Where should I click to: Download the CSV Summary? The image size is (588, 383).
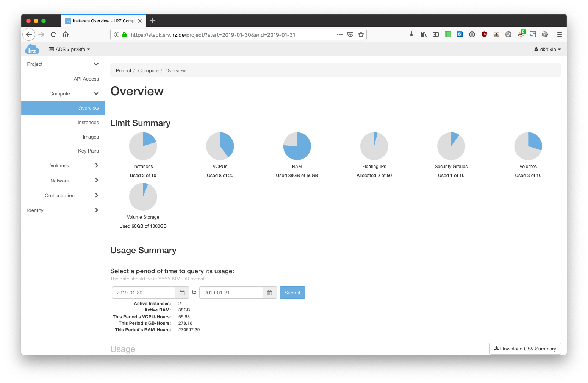pos(525,349)
